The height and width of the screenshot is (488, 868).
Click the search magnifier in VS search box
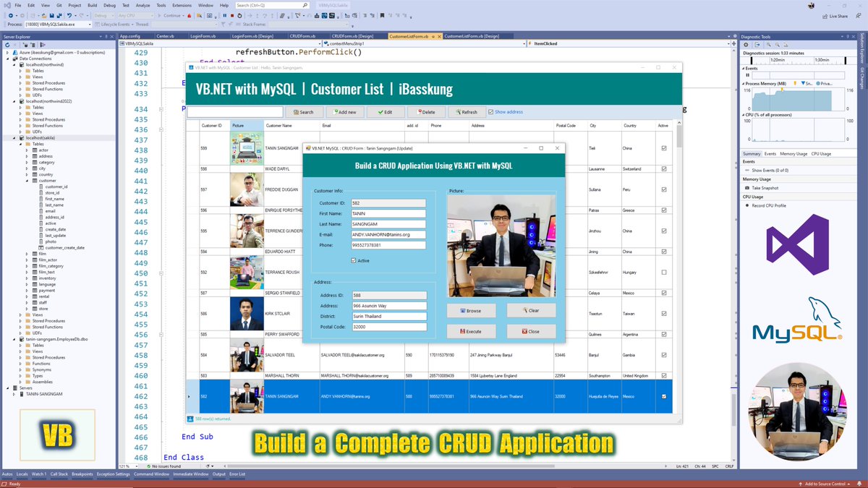pyautogui.click(x=305, y=5)
